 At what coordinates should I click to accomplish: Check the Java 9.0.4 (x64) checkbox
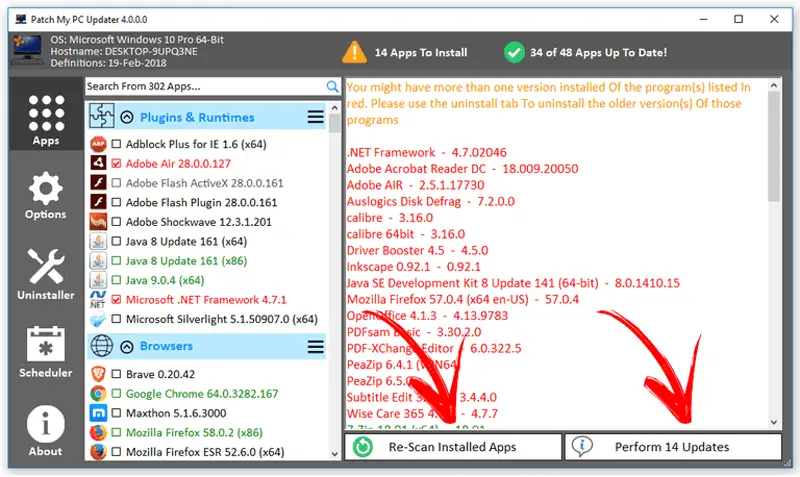coord(116,280)
